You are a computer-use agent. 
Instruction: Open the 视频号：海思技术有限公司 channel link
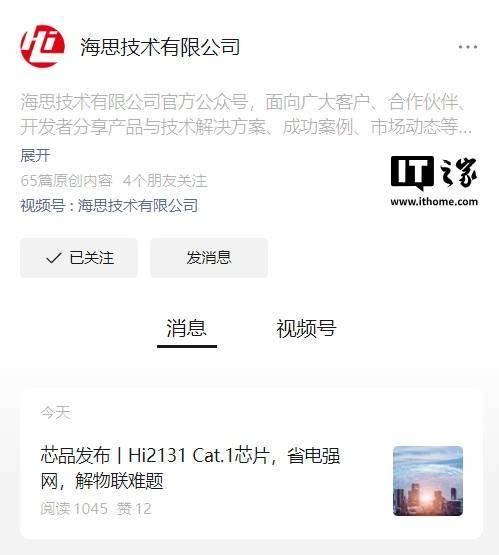pyautogui.click(x=109, y=206)
